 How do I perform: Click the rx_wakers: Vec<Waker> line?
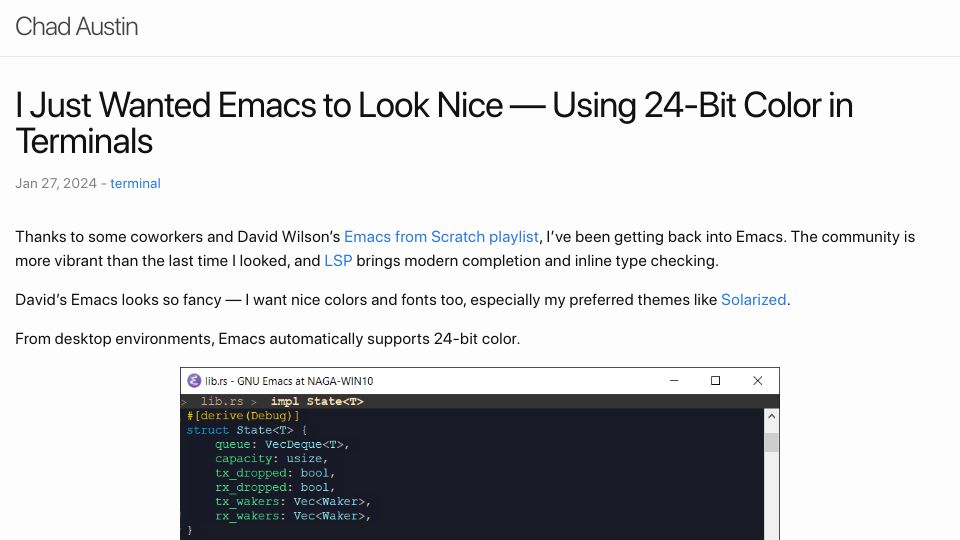coord(293,516)
